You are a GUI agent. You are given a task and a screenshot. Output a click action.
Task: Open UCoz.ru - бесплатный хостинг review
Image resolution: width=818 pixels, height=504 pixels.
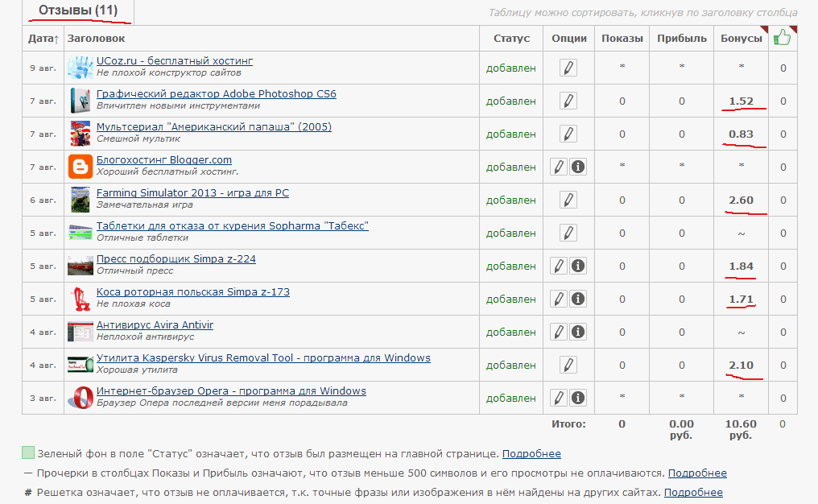coord(174,61)
